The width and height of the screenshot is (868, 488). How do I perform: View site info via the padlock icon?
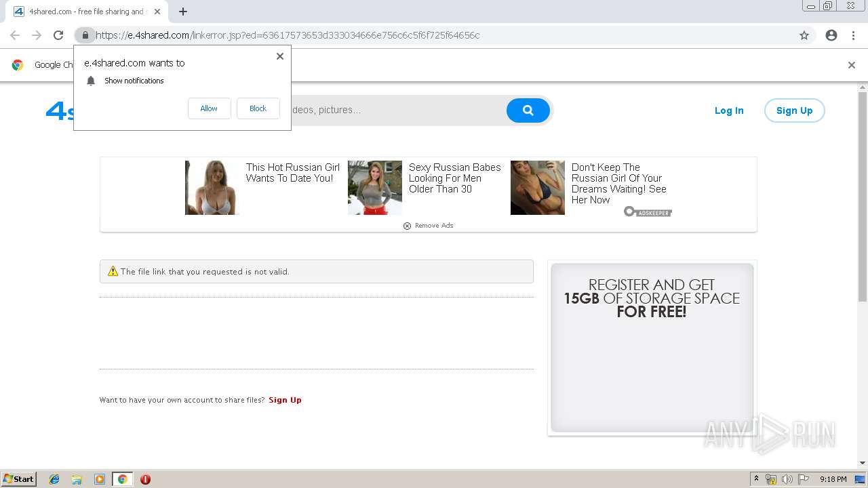[x=85, y=35]
